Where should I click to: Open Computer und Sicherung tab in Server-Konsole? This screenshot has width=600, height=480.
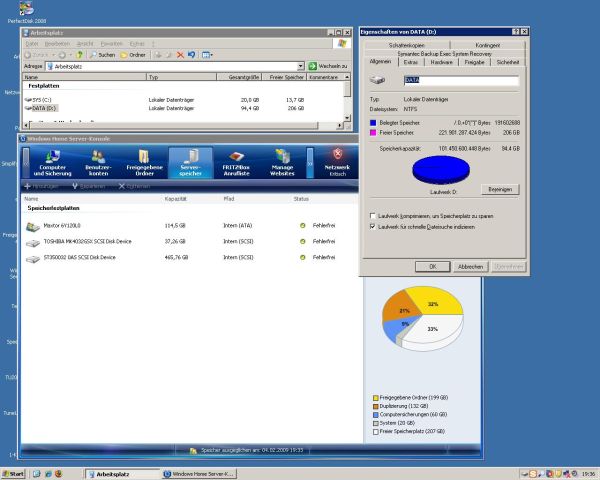pos(52,163)
